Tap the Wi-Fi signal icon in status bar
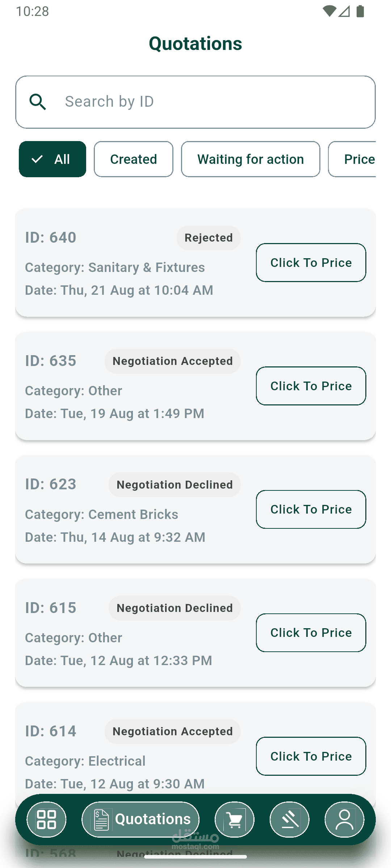 [x=329, y=11]
